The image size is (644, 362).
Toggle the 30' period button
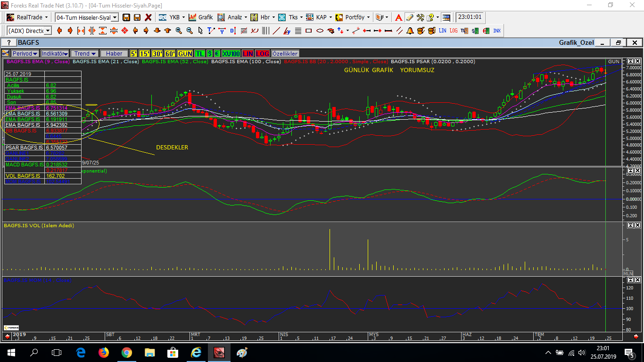pos(157,54)
